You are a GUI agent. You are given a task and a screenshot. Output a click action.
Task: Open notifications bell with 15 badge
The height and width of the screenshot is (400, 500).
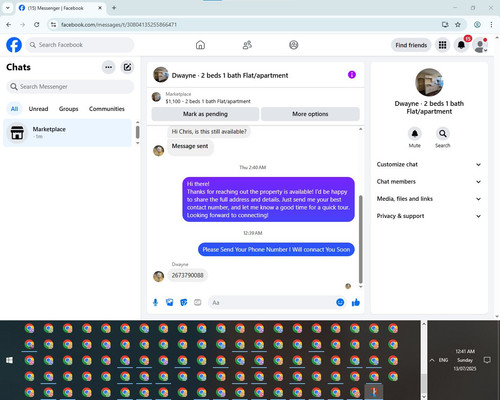[x=462, y=45]
